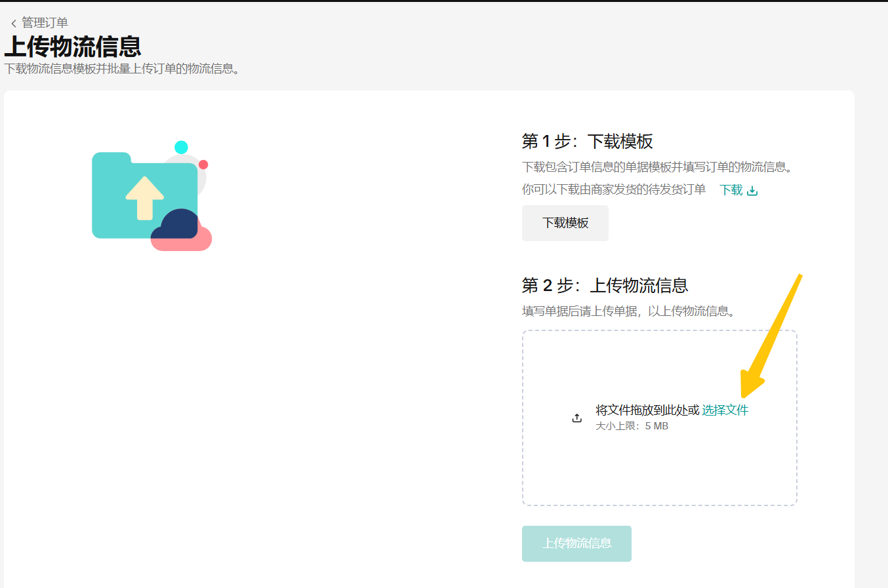The image size is (888, 588).
Task: Click the upload tray icon in the dropzone
Action: (577, 418)
